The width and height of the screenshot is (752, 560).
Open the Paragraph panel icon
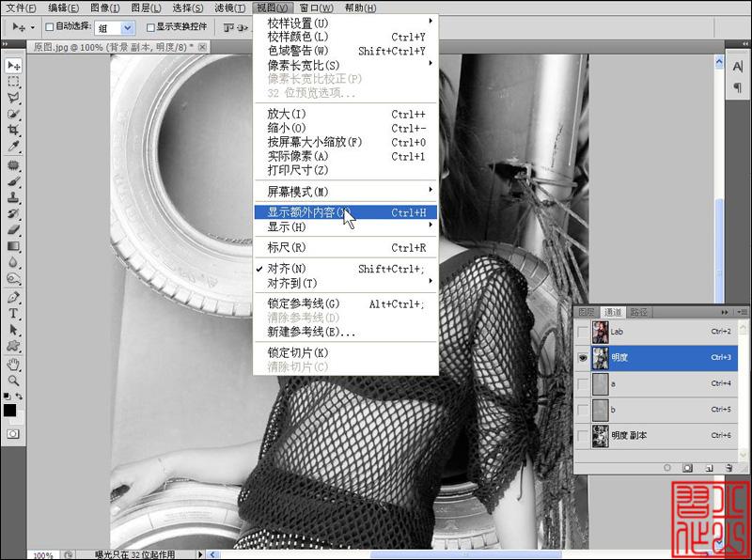click(x=738, y=87)
